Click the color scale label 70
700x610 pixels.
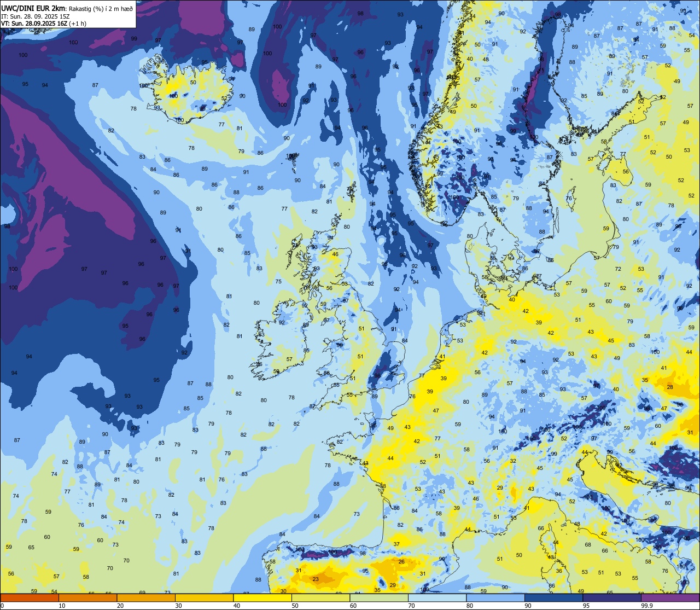point(411,606)
